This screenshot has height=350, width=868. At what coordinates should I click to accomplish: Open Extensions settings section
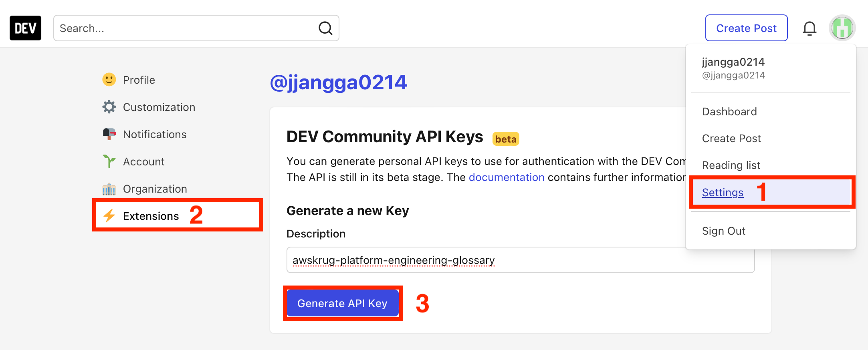point(177,216)
